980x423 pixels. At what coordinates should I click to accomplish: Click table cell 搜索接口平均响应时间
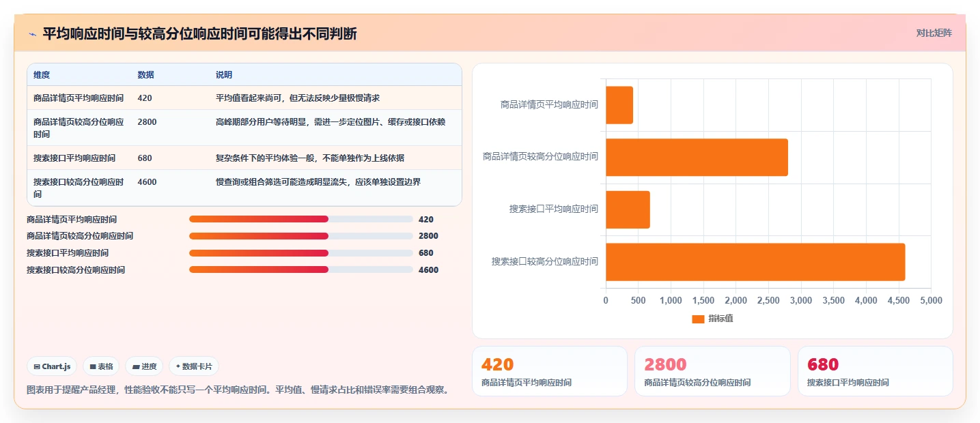click(74, 158)
